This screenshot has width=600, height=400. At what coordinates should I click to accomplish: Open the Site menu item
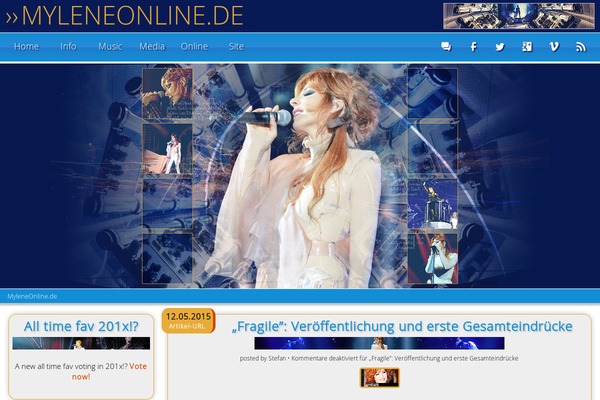coord(236,46)
